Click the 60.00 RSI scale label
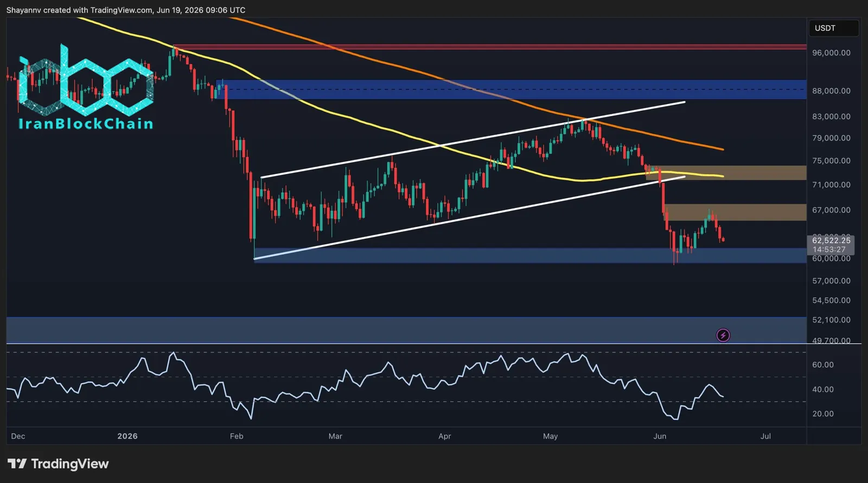 point(822,365)
